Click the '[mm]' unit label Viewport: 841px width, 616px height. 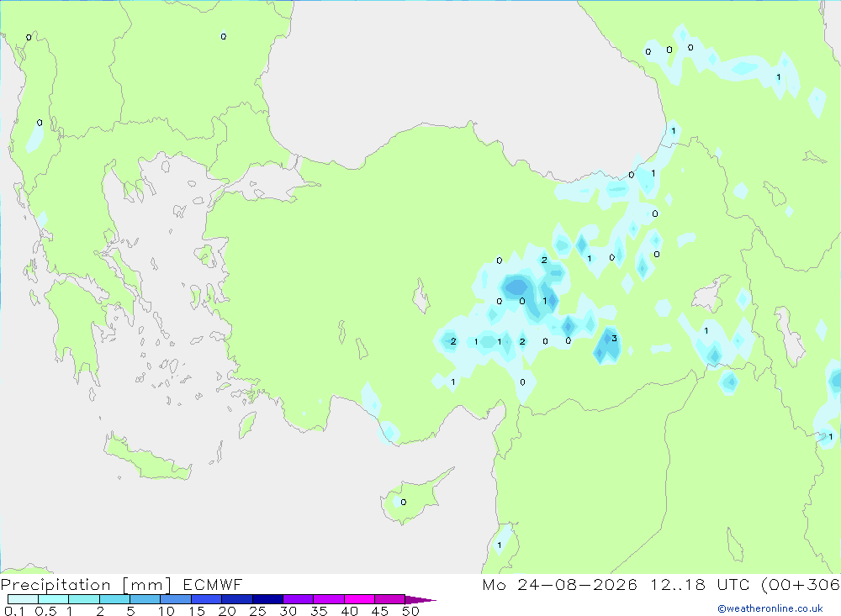pyautogui.click(x=147, y=585)
